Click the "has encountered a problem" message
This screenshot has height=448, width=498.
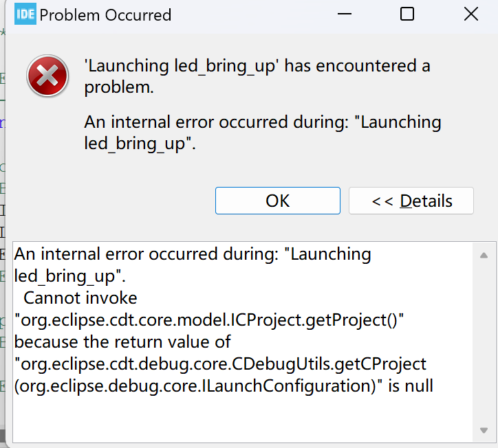[x=257, y=76]
